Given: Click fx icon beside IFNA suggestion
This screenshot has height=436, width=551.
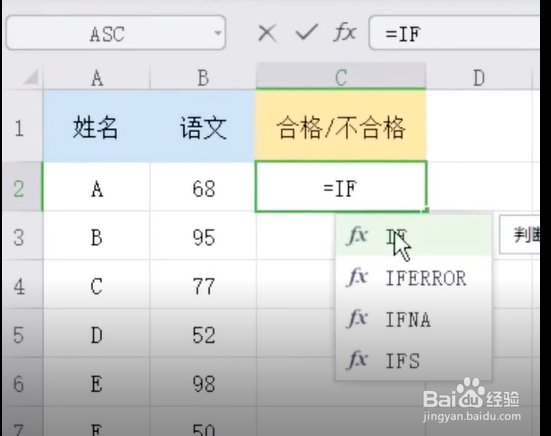Looking at the screenshot, I should 357,319.
